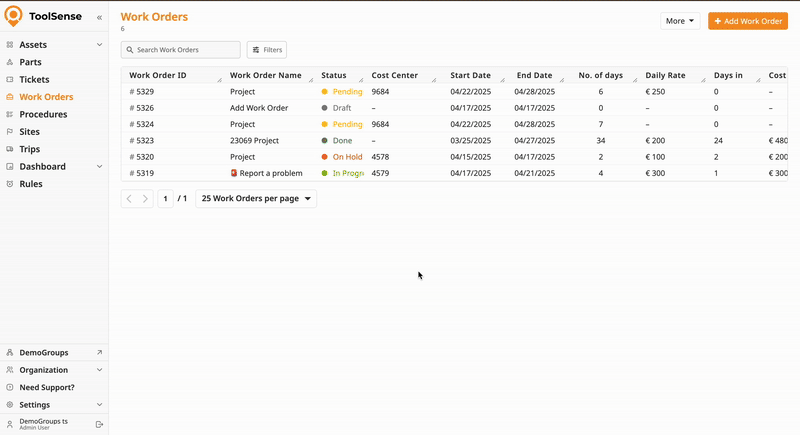800x435 pixels.
Task: Expand the Settings menu chevron
Action: [99, 404]
